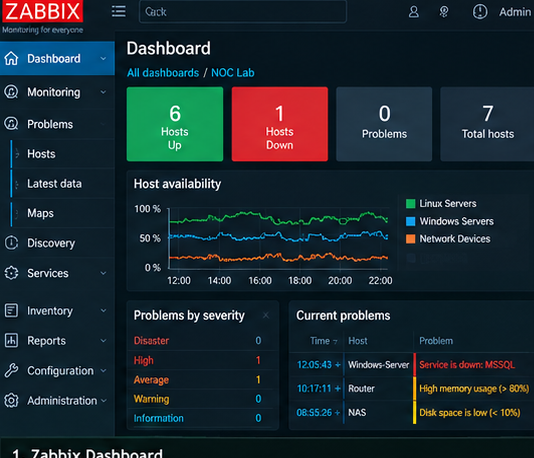Open the NOC Lab breadcrumb link
Image resolution: width=534 pixels, height=458 pixels.
233,73
